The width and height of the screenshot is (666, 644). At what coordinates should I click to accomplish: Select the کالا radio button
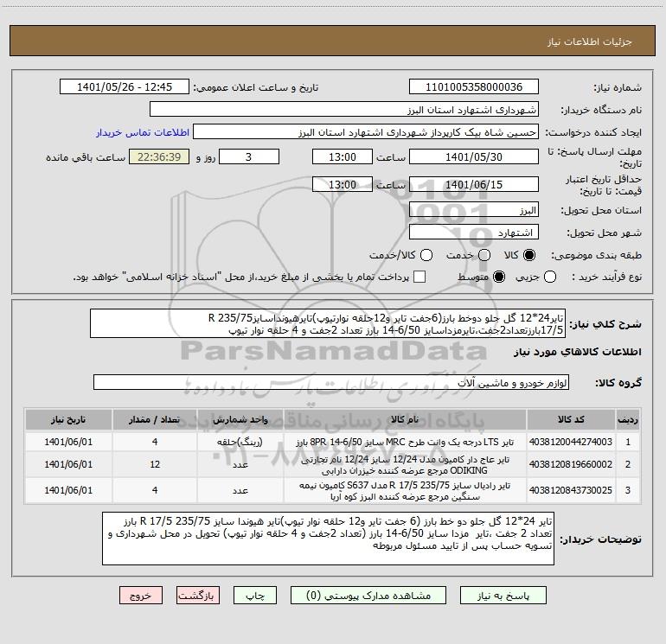[529, 255]
